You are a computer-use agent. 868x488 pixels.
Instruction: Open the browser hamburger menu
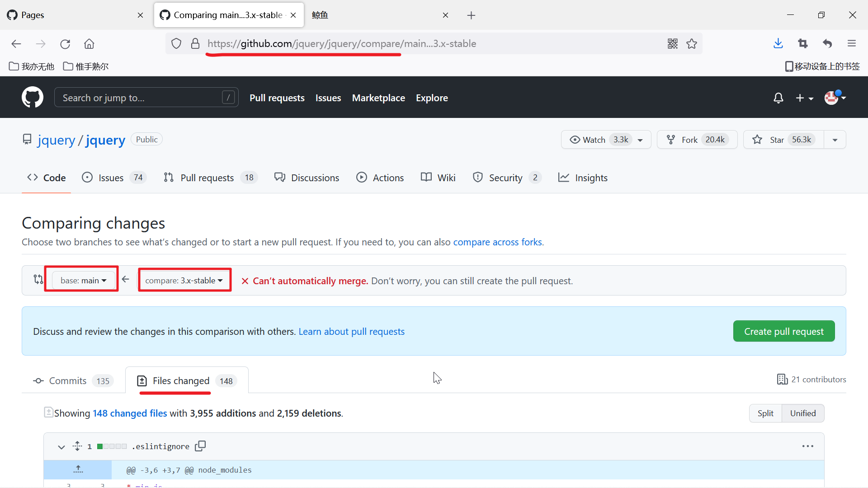coord(852,44)
